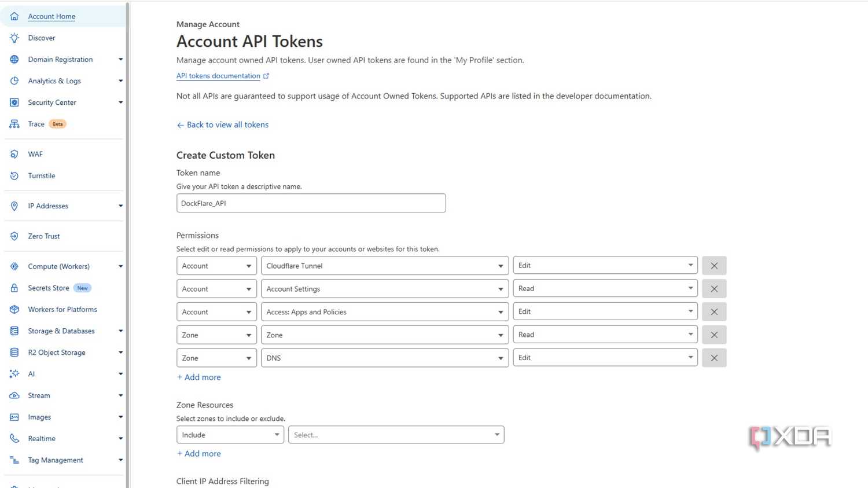Open the Cloudflare Tunnel permission dropdown
The image size is (868, 488).
[x=385, y=266]
